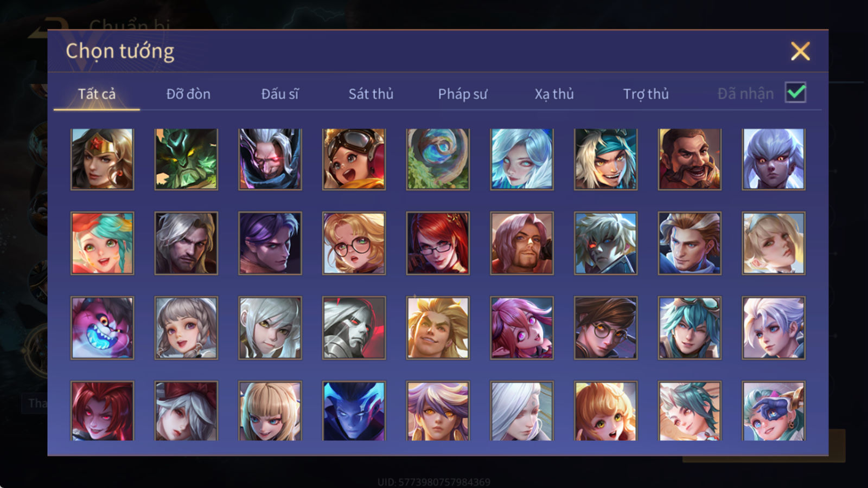Uncheck the Đã nhận checkbox
The width and height of the screenshot is (868, 488).
tap(795, 93)
